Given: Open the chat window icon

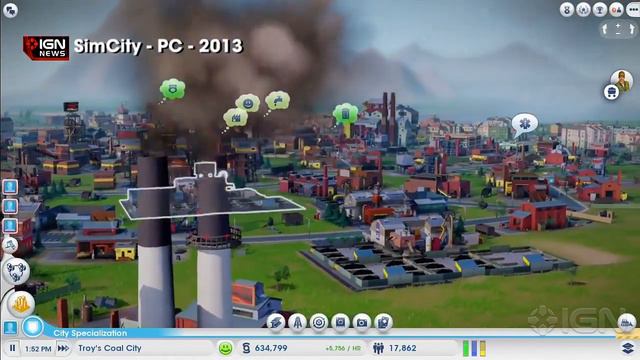Looking at the screenshot, I should coord(10,10).
